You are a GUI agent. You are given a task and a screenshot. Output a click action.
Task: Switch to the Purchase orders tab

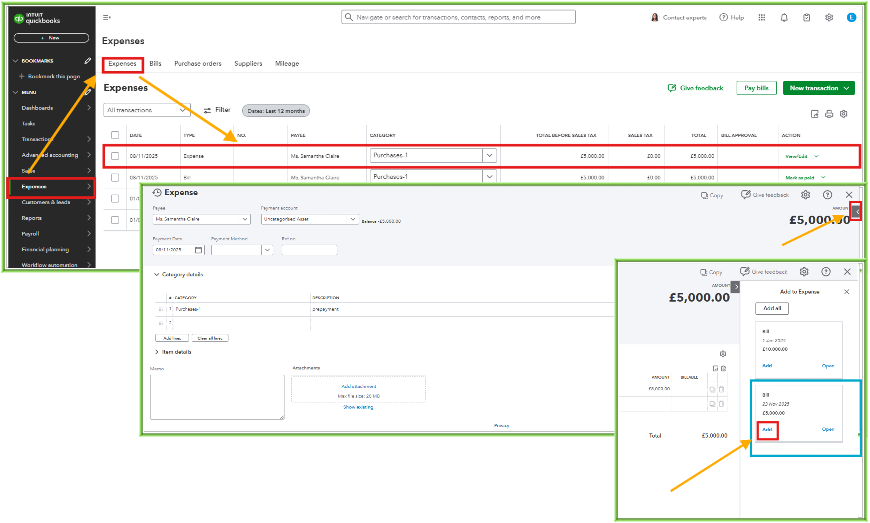198,64
